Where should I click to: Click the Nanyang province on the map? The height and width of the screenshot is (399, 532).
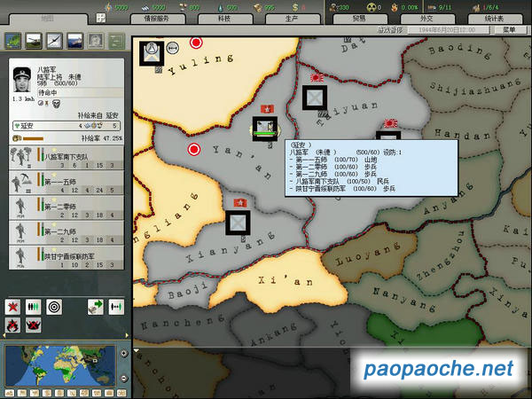coord(403,299)
